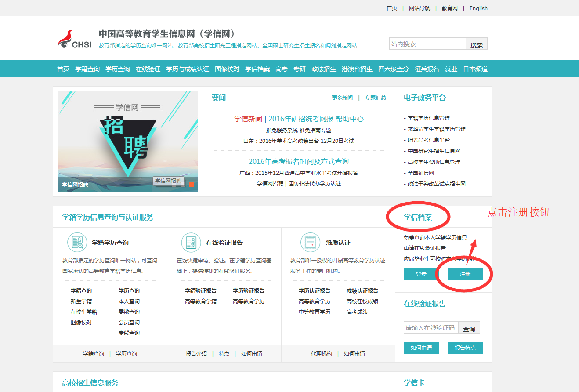Click the 学籍学历查询 magnifier icon
Image resolution: width=579 pixels, height=392 pixels.
(x=77, y=243)
